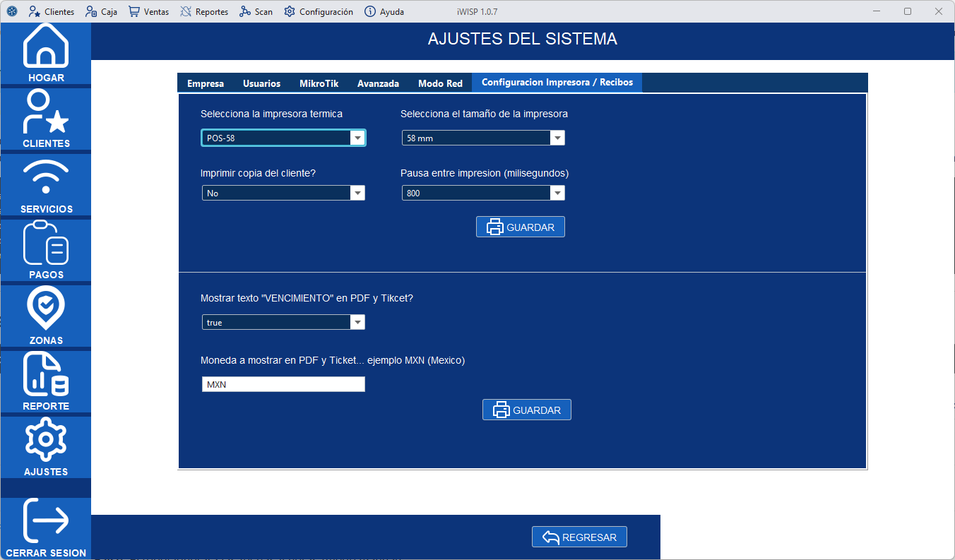Open the Modo Red tab
This screenshot has width=955, height=560.
(440, 83)
